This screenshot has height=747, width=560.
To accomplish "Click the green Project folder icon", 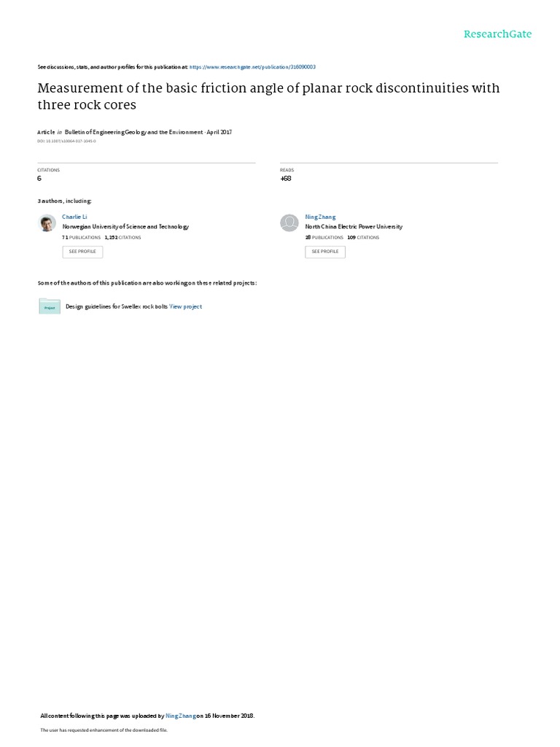I will (x=50, y=306).
